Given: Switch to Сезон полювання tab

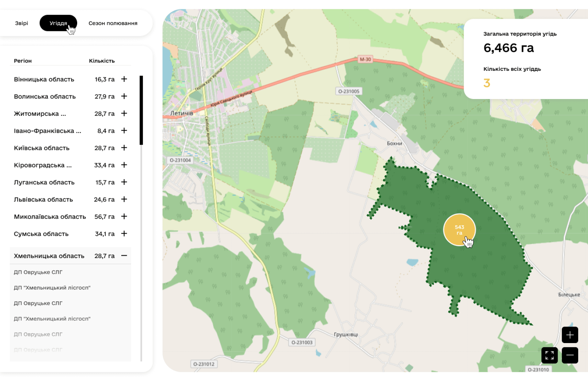Looking at the screenshot, I should 113,23.
